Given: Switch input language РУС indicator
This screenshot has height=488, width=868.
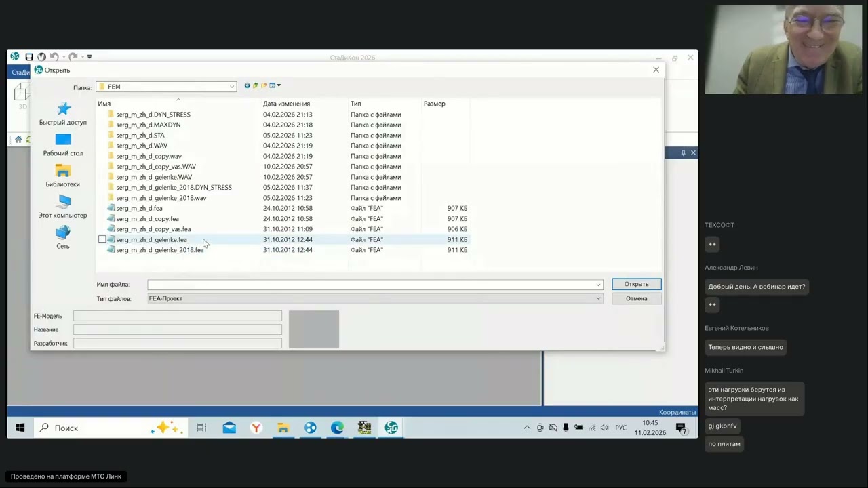Looking at the screenshot, I should click(x=620, y=428).
